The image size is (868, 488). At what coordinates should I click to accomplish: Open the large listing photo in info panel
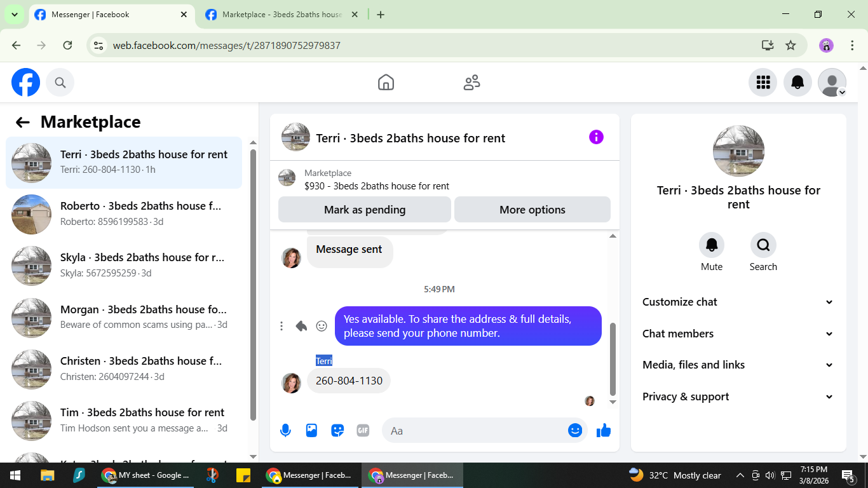pos(738,151)
